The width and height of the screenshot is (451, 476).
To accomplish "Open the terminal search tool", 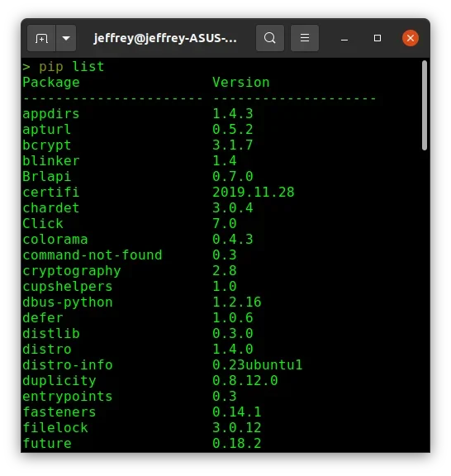I will pyautogui.click(x=270, y=38).
